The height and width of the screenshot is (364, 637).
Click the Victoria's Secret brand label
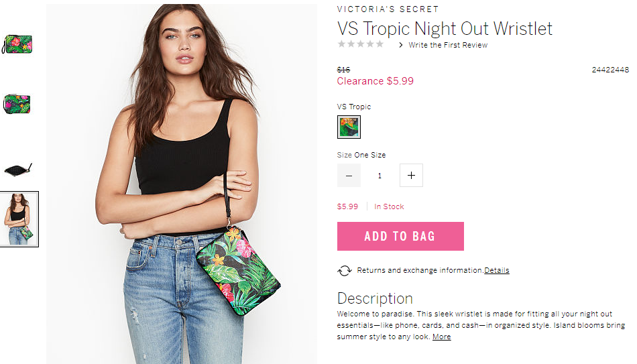point(388,9)
